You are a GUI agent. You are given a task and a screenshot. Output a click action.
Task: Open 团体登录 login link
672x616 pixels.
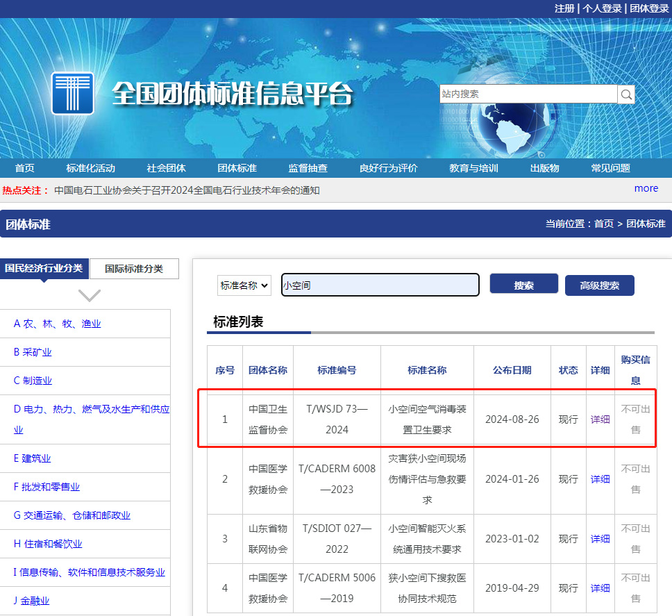(x=649, y=8)
